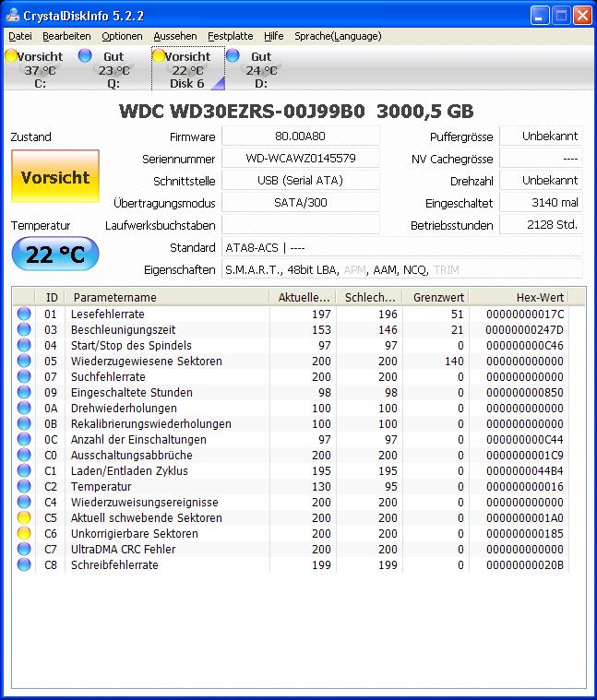The width and height of the screenshot is (597, 700).
Task: Open the Aussehen menu
Action: 175,36
